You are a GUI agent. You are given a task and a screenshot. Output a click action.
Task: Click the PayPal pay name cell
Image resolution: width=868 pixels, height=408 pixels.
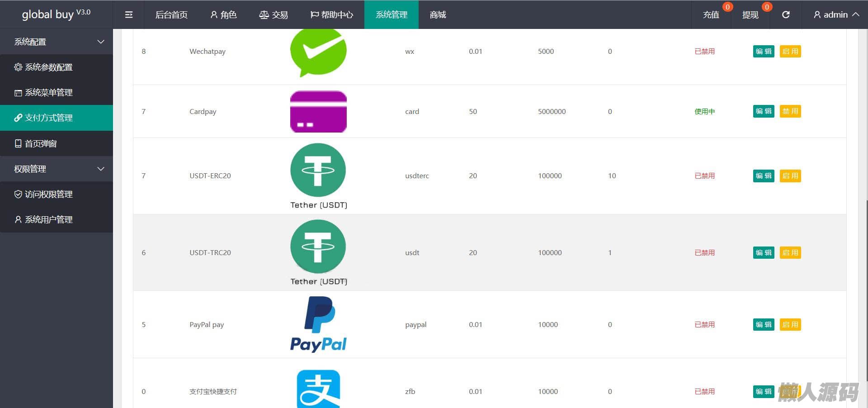point(207,325)
